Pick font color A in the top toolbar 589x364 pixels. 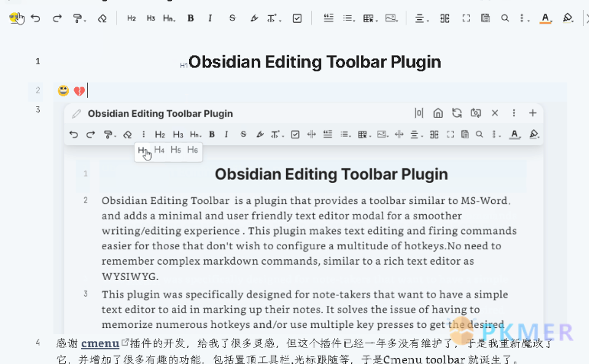546,18
